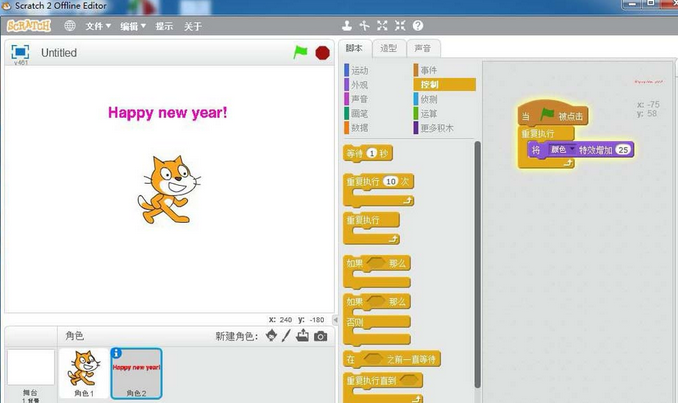Select the 角色1 cat sprite thumbnail

click(x=86, y=372)
